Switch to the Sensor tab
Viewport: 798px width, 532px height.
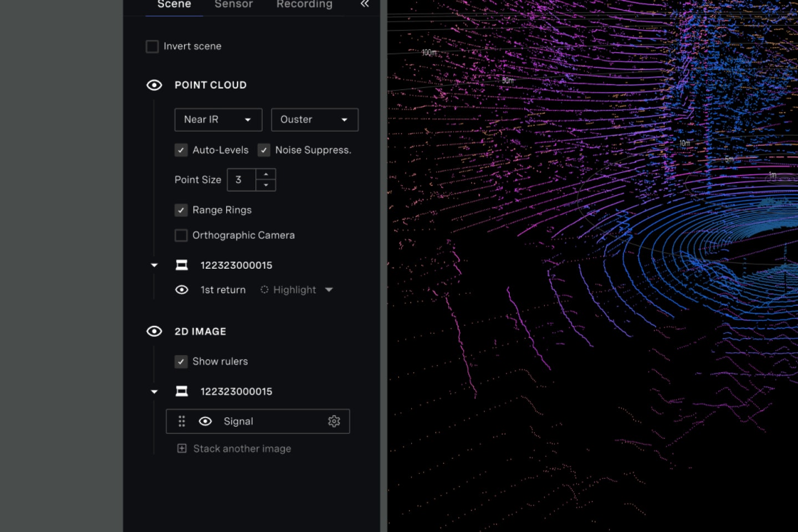coord(233,4)
